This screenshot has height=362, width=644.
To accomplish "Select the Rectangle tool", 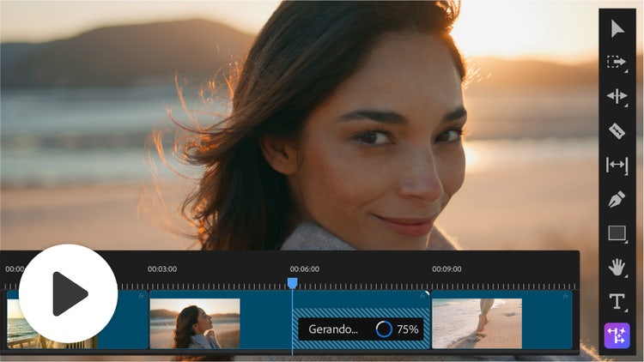I will (x=617, y=233).
